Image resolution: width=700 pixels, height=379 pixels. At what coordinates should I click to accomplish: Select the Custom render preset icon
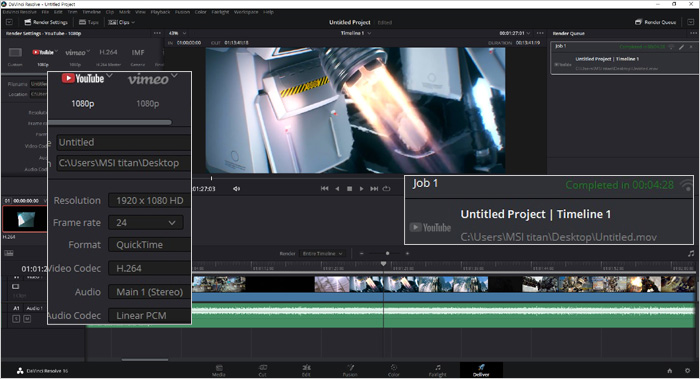pyautogui.click(x=15, y=53)
